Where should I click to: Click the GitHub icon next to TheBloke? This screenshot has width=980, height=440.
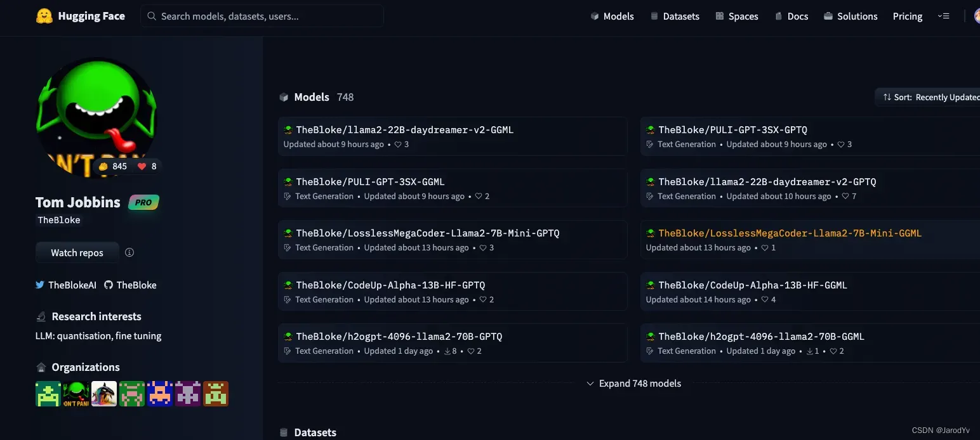coord(109,285)
